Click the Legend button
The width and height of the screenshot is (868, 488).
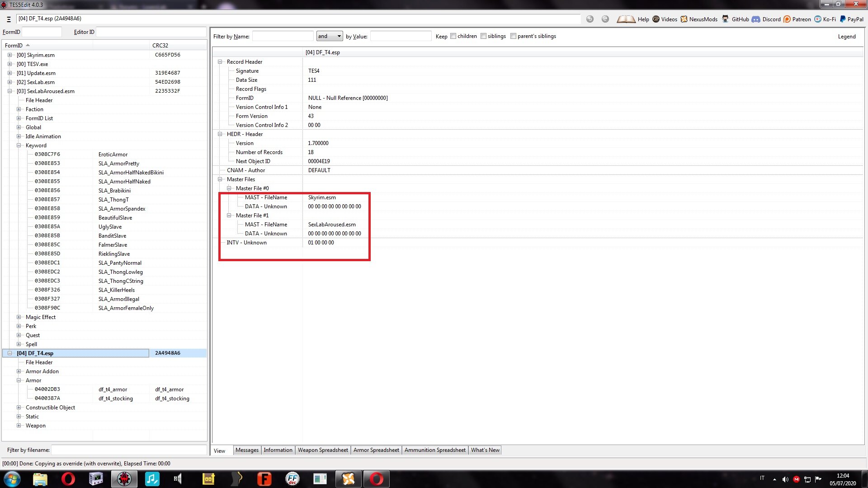[847, 37]
